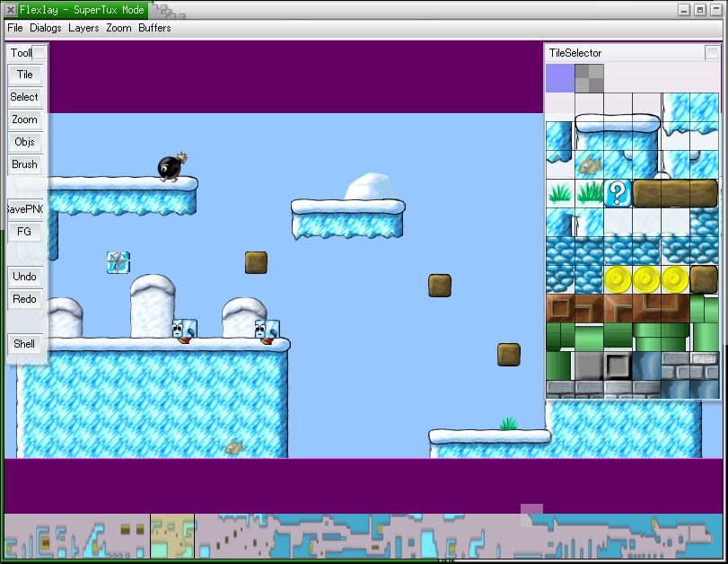Click the grass tuft on lower ledge

(508, 424)
